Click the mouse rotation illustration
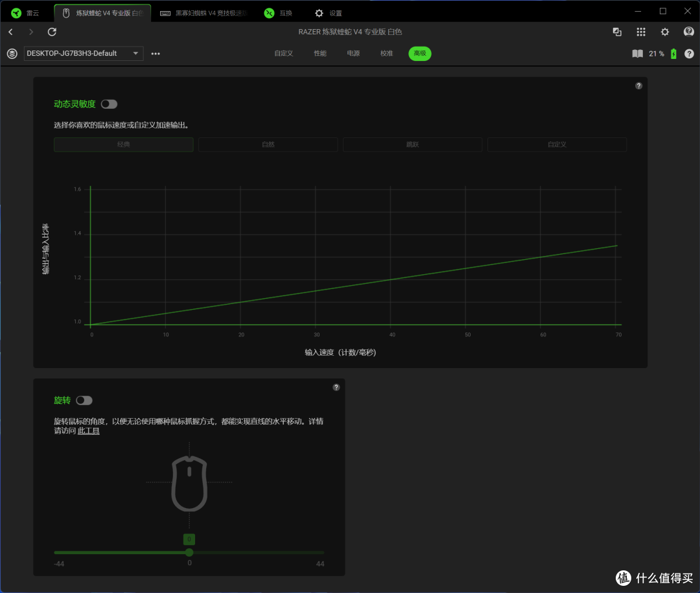The height and width of the screenshot is (593, 700). [x=189, y=483]
